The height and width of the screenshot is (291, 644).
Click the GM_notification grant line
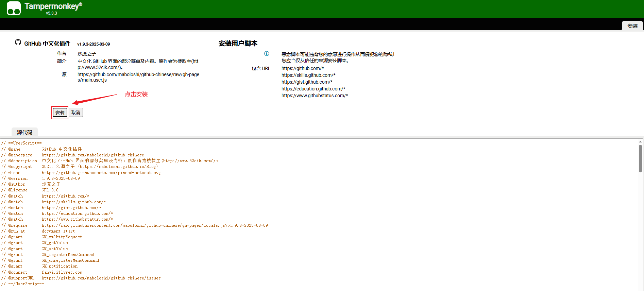pyautogui.click(x=39, y=266)
